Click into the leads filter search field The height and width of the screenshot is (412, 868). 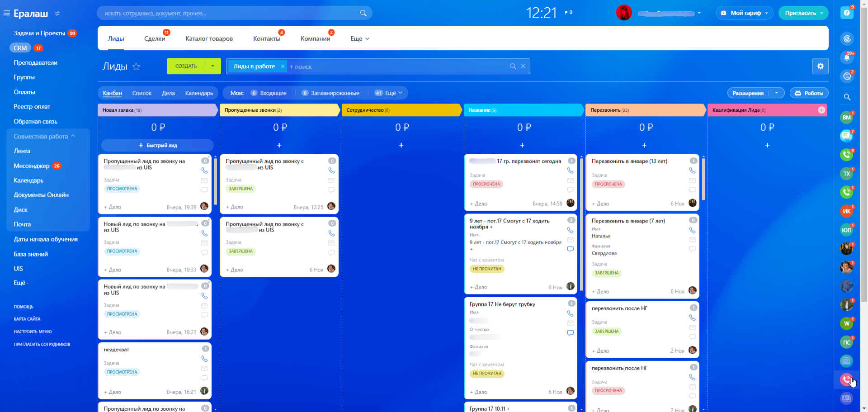[x=398, y=66]
